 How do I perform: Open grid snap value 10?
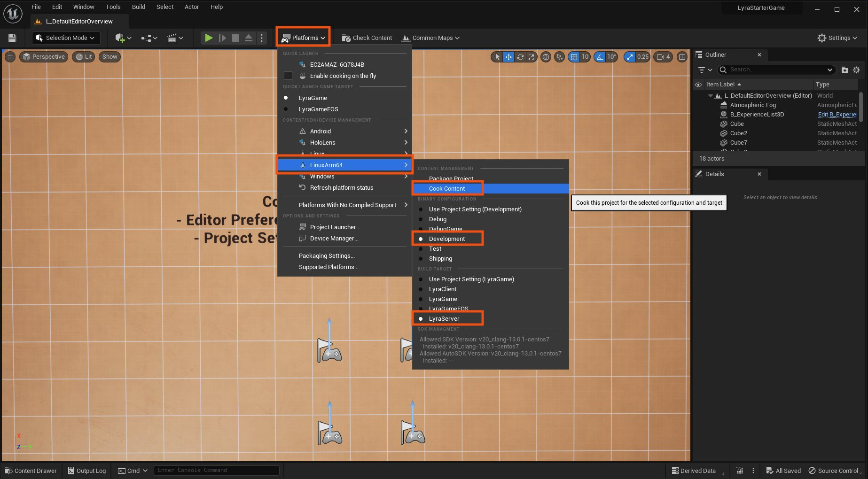coord(585,57)
